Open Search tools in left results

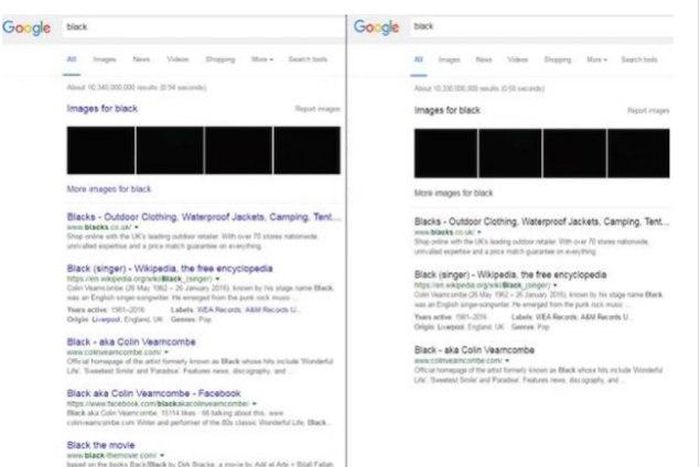308,59
